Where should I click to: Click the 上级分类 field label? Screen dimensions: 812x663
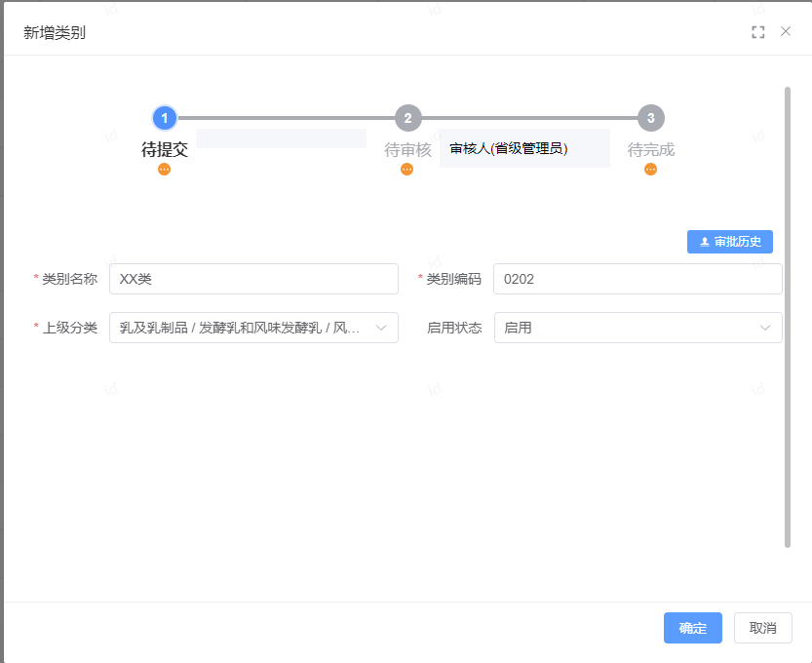69,328
